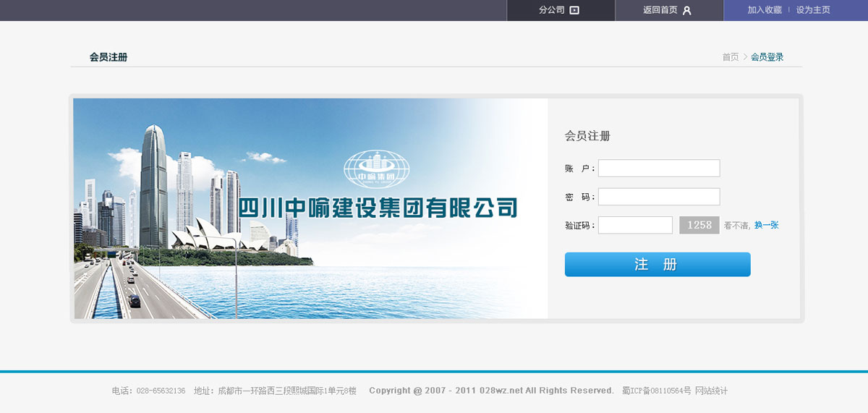Click the arrow icon beside 分公司
Viewport: 868px width, 413px height.
pyautogui.click(x=574, y=10)
